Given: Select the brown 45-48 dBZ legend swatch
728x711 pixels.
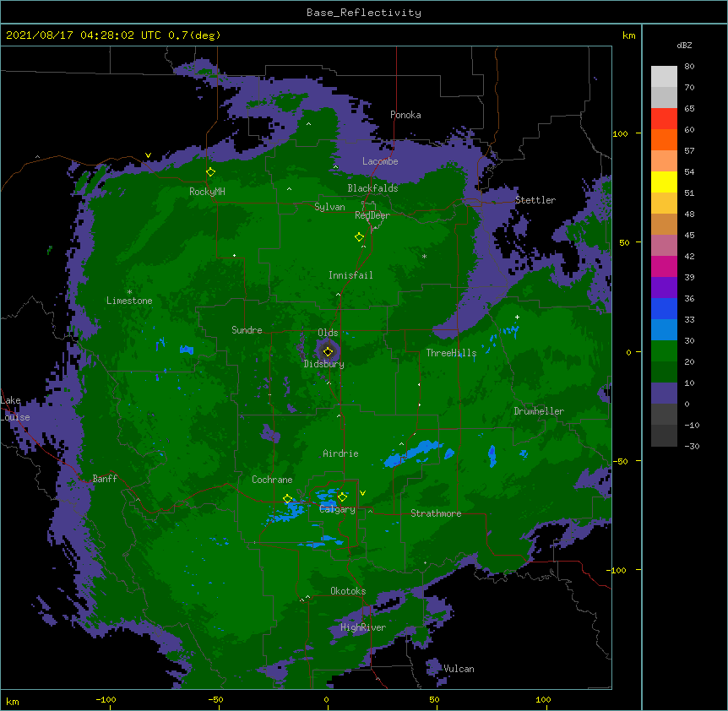Looking at the screenshot, I should coord(664,224).
